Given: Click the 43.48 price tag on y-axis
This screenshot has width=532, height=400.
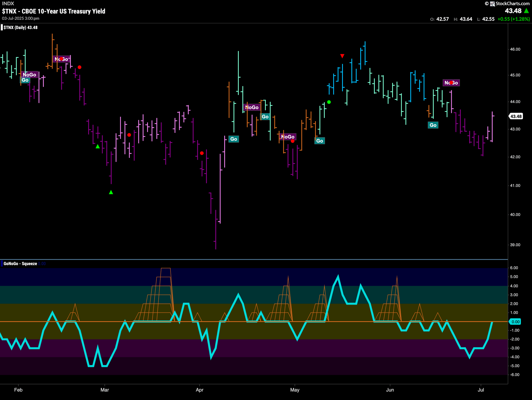Looking at the screenshot, I should point(516,116).
